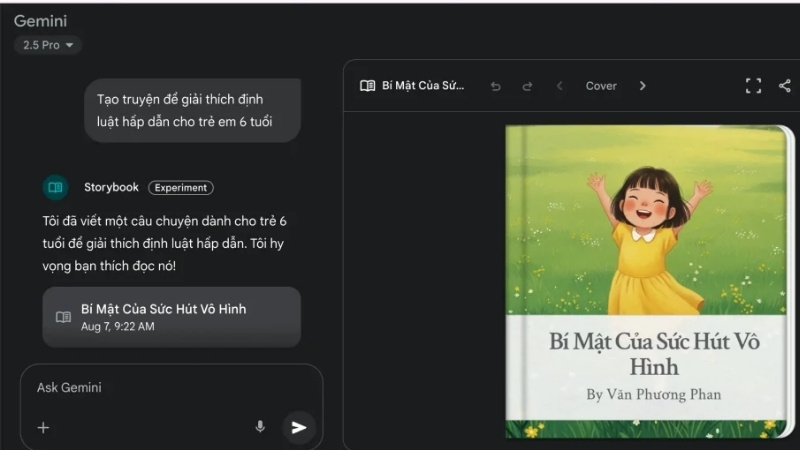Open the Bí Mật Của Sức Hút Vô Hình card
The width and height of the screenshot is (800, 450).
pyautogui.click(x=171, y=317)
